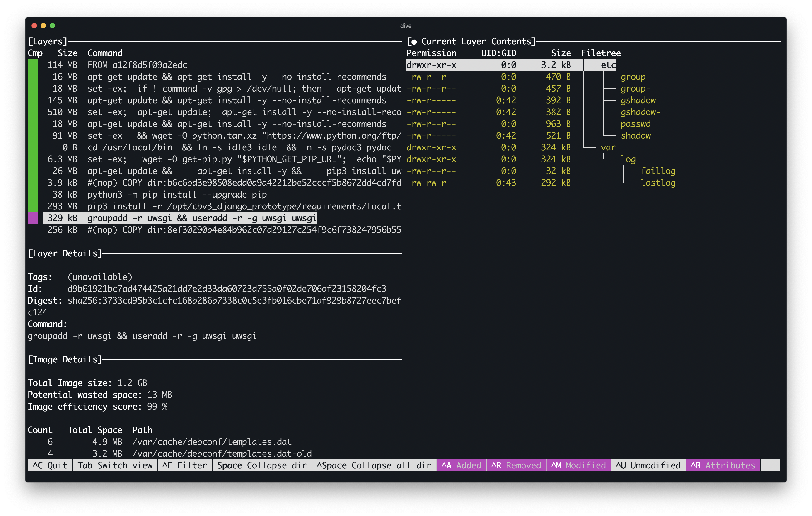Toggle the ^B Attributes display
The height and width of the screenshot is (516, 812).
click(723, 465)
